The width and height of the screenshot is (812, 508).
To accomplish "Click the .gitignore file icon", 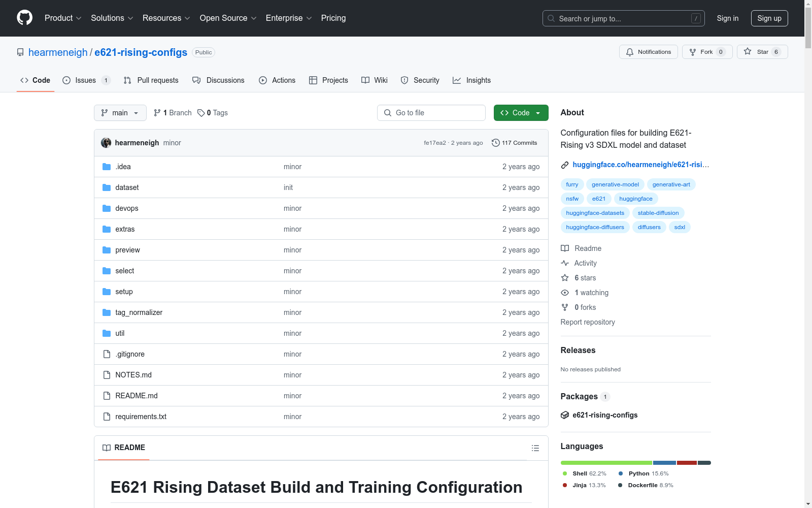I will pos(107,354).
